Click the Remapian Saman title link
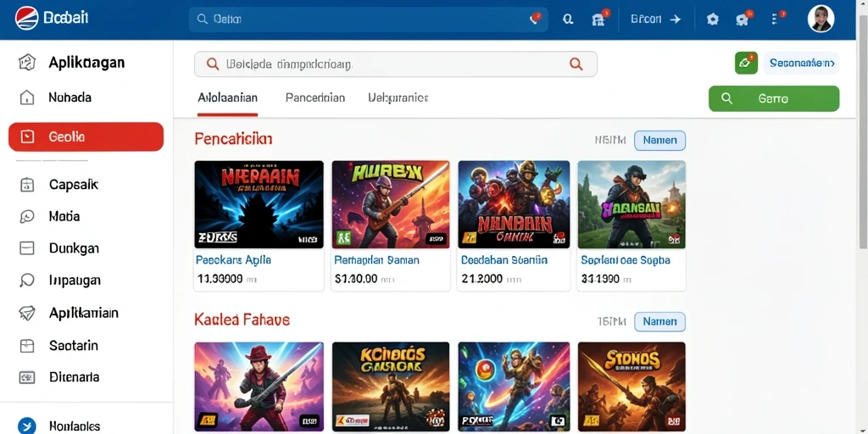868x434 pixels. tap(377, 259)
